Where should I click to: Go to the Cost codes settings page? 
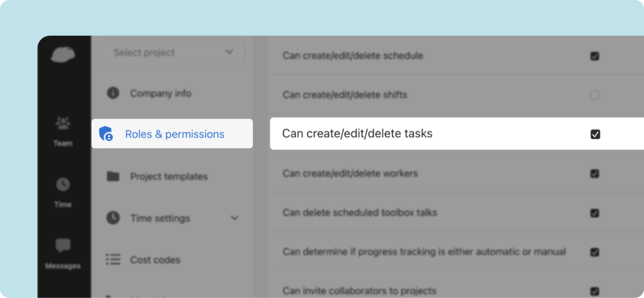coord(155,260)
